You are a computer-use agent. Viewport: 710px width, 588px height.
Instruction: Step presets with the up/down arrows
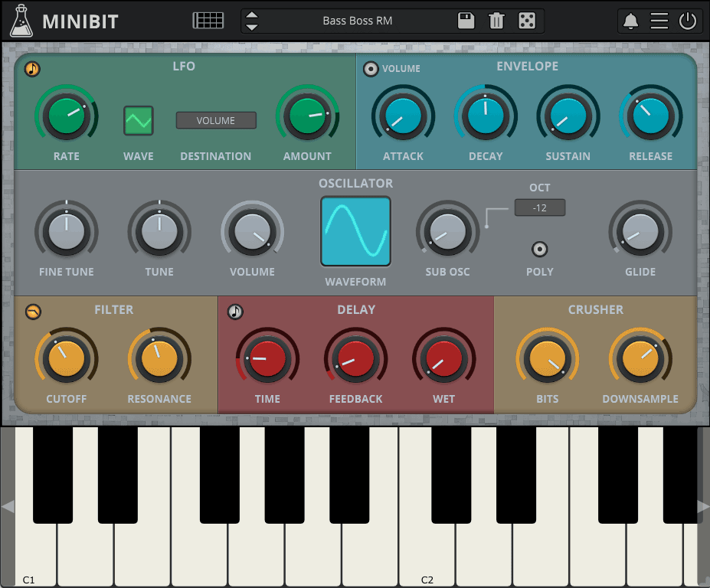click(252, 21)
